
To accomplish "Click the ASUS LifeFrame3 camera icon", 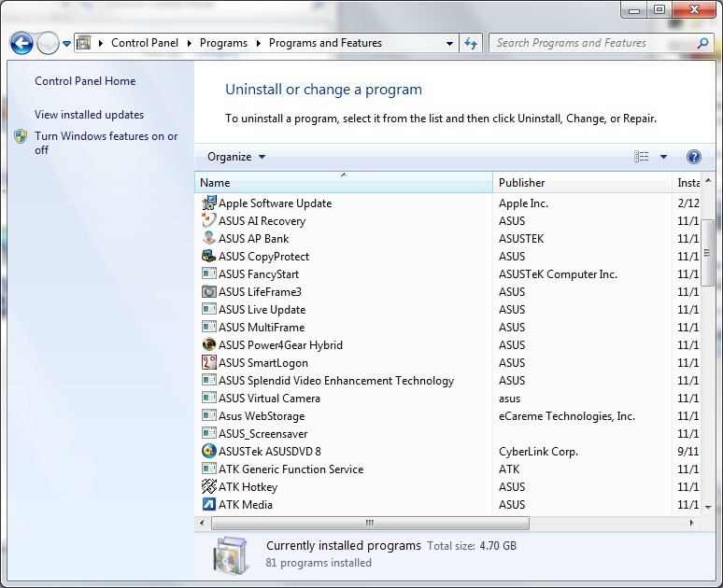I will [209, 291].
